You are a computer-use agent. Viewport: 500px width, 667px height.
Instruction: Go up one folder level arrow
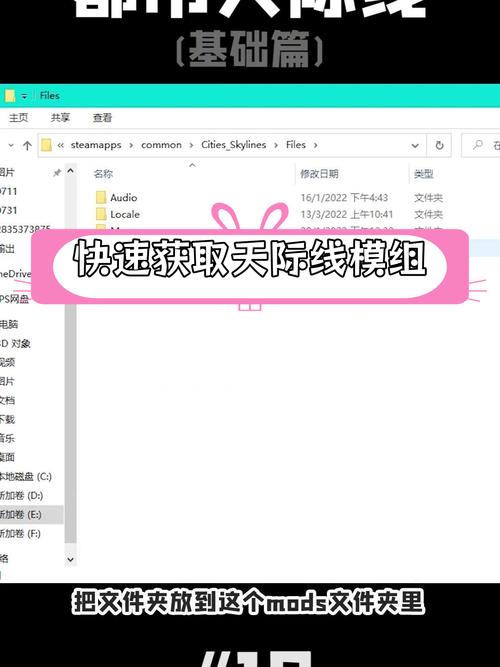click(x=27, y=145)
